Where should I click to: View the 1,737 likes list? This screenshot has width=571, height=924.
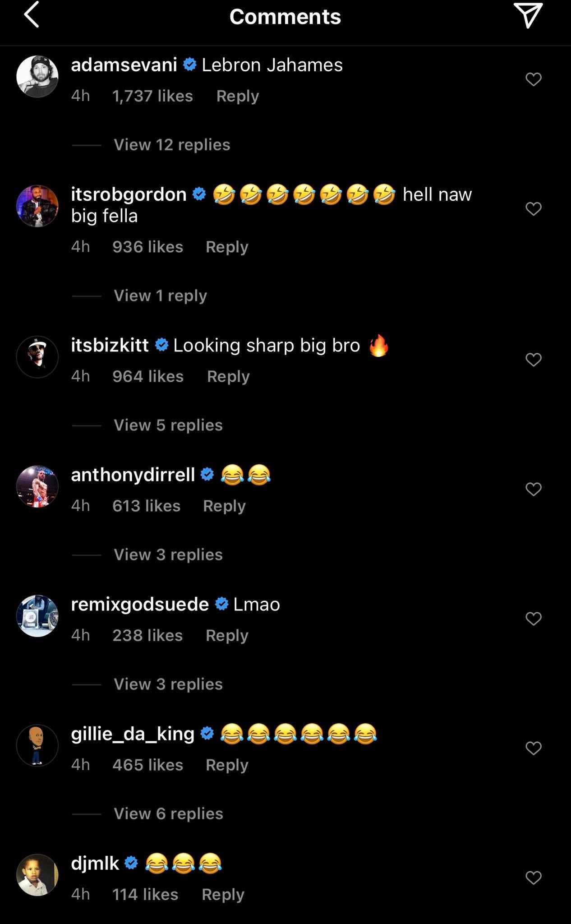[x=152, y=96]
